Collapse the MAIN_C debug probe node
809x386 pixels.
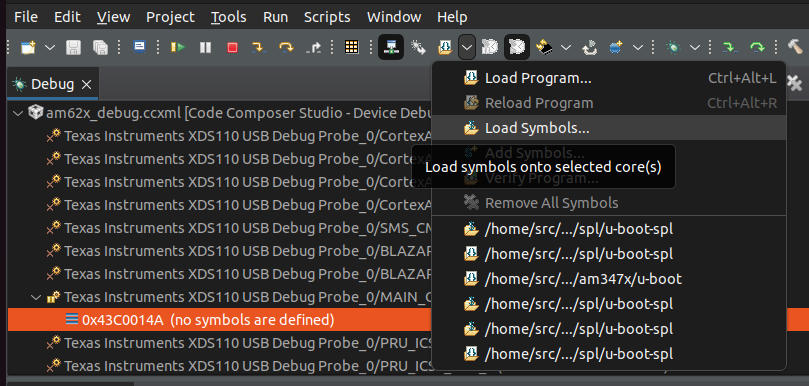click(36, 297)
